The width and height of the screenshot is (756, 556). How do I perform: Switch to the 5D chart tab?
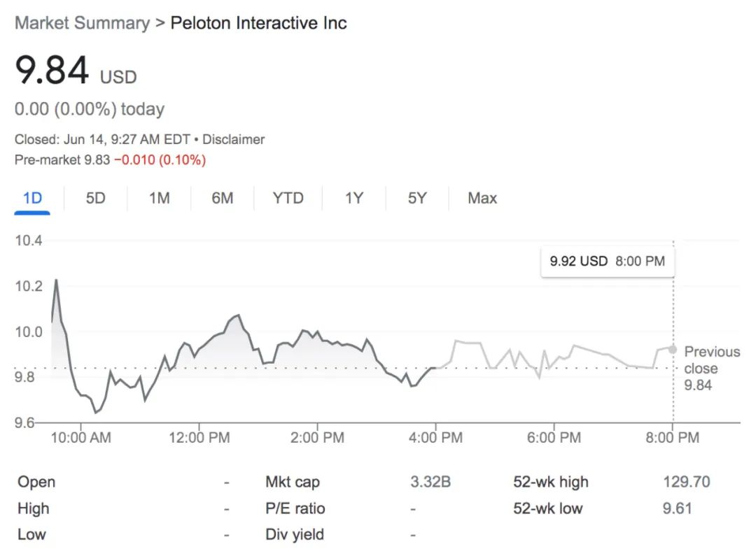pos(95,198)
